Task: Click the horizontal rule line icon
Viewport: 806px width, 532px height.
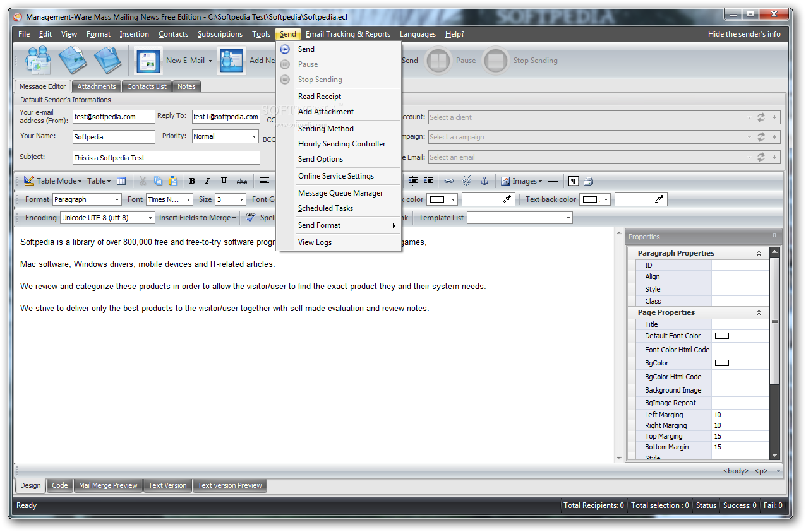Action: tap(553, 181)
